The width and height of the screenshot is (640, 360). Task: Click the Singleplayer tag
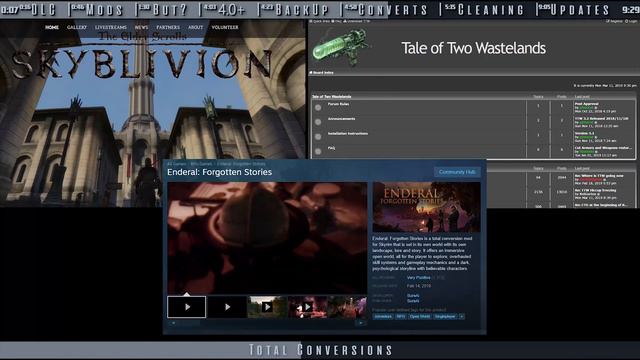pyautogui.click(x=445, y=316)
